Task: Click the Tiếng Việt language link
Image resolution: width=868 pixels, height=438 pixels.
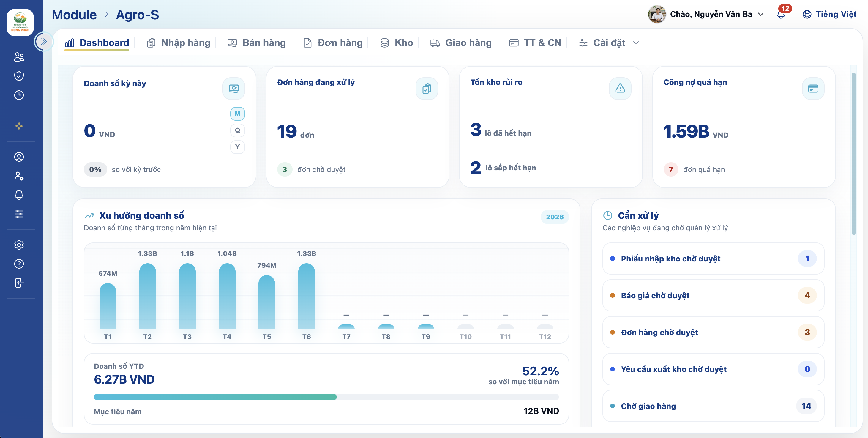Action: pos(829,14)
